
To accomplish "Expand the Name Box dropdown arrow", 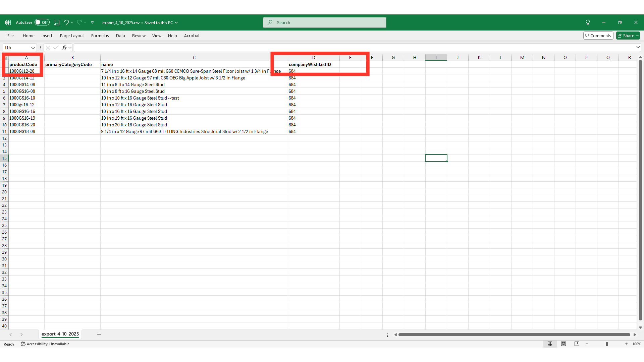I will pyautogui.click(x=33, y=48).
